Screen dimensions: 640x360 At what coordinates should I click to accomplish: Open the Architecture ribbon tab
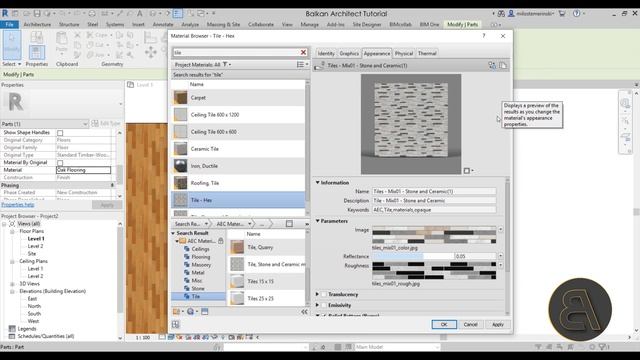[x=37, y=24]
